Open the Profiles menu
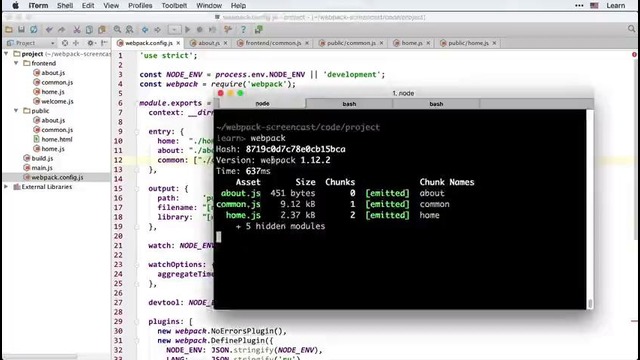Image resolution: width=640 pixels, height=360 pixels. tap(140, 5)
